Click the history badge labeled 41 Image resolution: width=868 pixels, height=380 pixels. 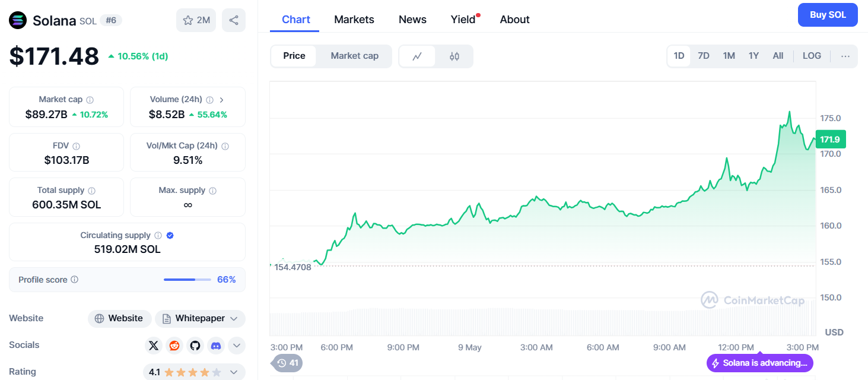(288, 363)
